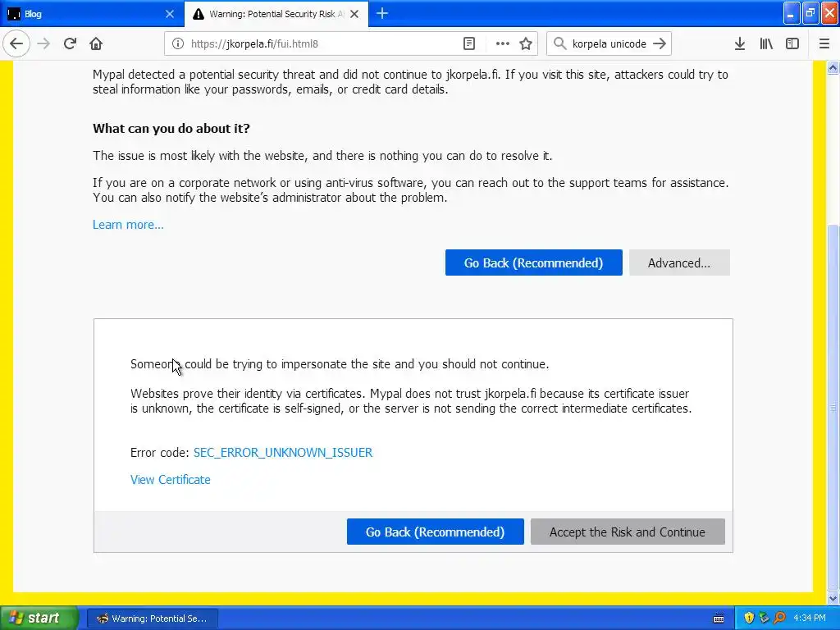
Task: Click the Advanced... button
Action: [x=679, y=262]
